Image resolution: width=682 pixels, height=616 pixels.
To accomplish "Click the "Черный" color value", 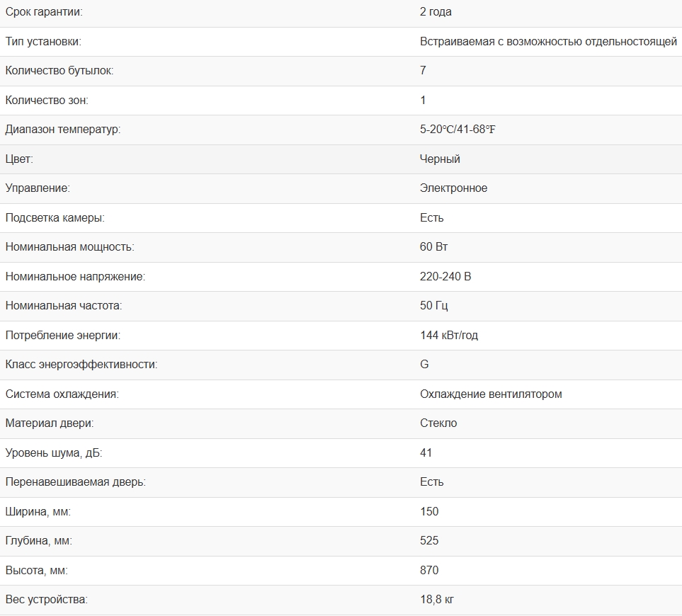I will pos(440,159).
